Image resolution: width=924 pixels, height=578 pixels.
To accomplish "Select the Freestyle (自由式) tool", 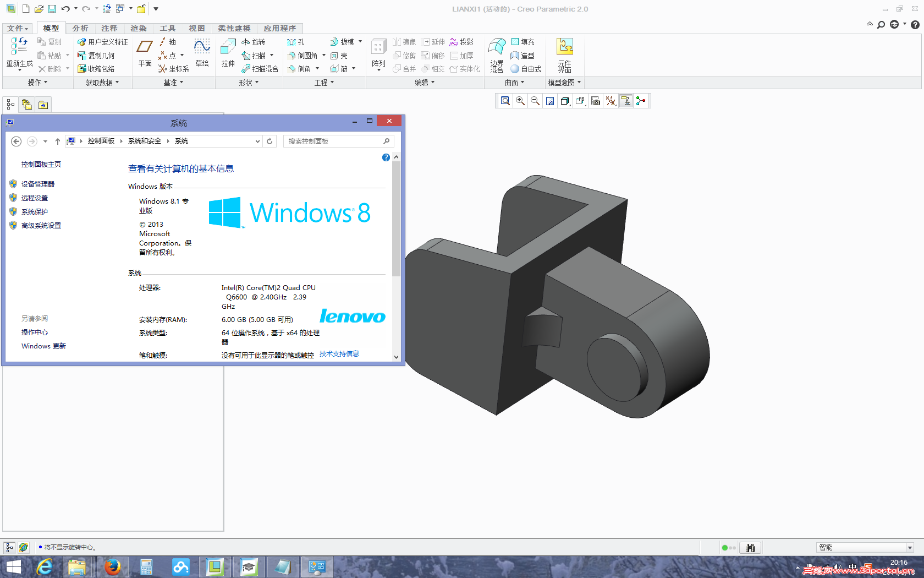I will coord(526,69).
